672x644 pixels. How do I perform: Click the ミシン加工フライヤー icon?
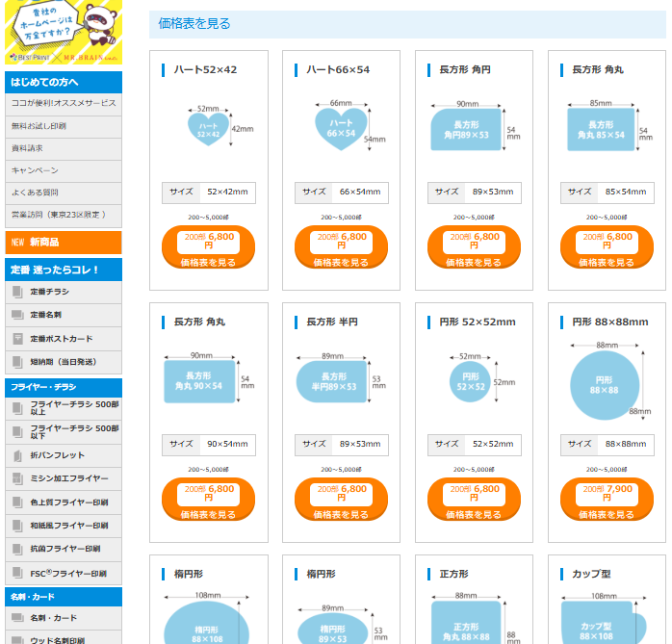pyautogui.click(x=17, y=478)
